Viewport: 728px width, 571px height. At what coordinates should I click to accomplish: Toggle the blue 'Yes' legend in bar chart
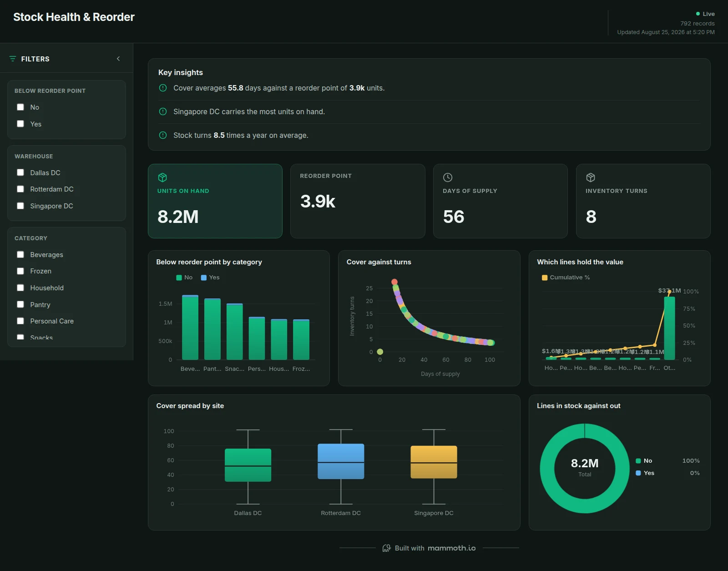coord(210,278)
